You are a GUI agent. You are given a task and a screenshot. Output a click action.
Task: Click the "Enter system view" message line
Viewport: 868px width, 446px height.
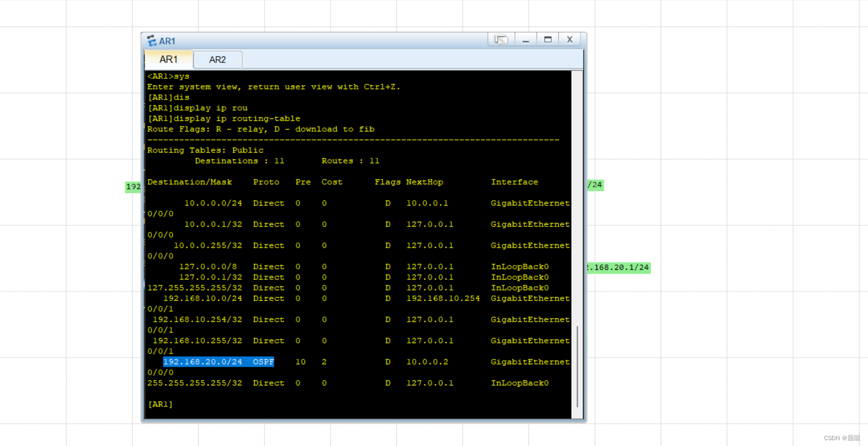pos(274,87)
